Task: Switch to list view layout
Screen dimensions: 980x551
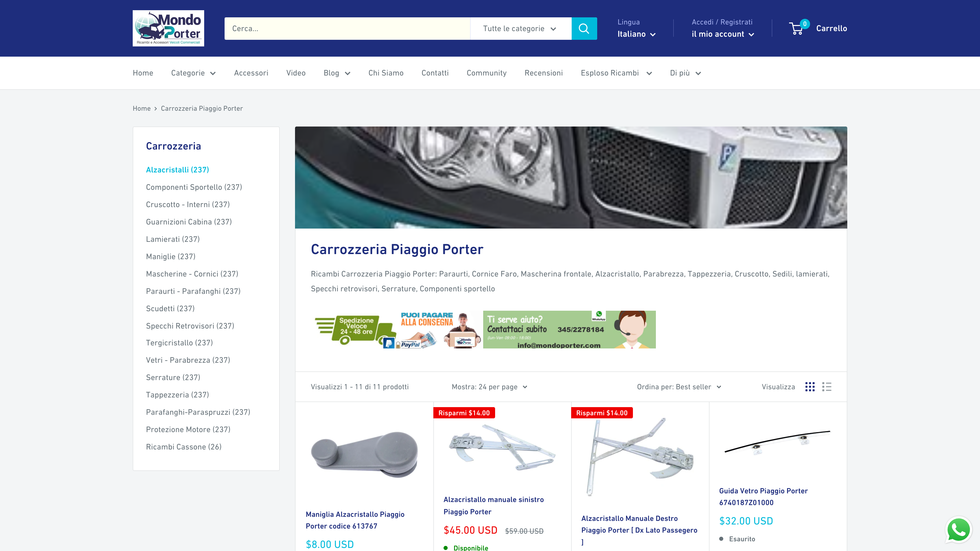Action: (x=827, y=387)
